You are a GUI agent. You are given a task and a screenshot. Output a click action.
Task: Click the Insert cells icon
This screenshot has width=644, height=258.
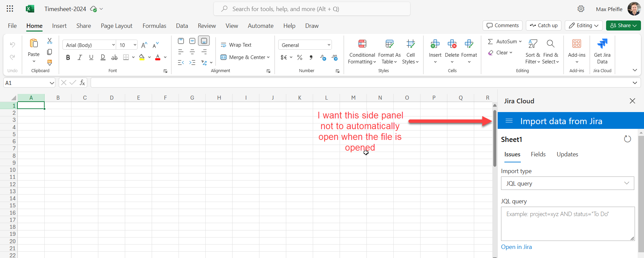tap(435, 44)
